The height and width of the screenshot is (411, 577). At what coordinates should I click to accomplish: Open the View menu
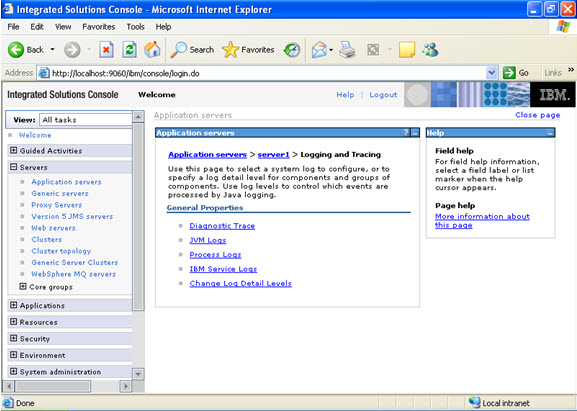(63, 27)
